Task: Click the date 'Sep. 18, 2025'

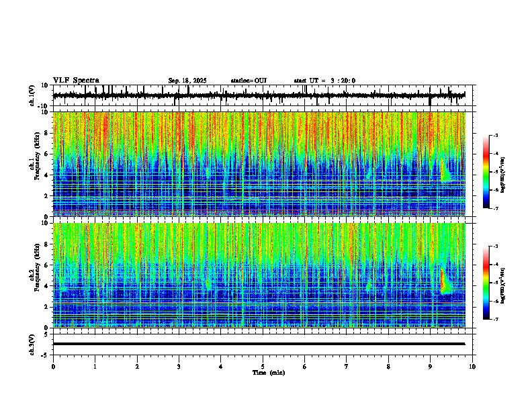Action: [187, 81]
